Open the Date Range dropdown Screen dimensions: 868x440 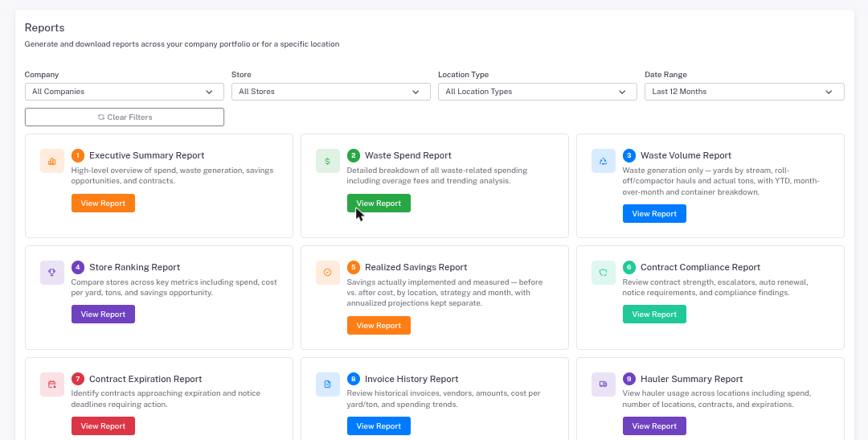pos(744,92)
